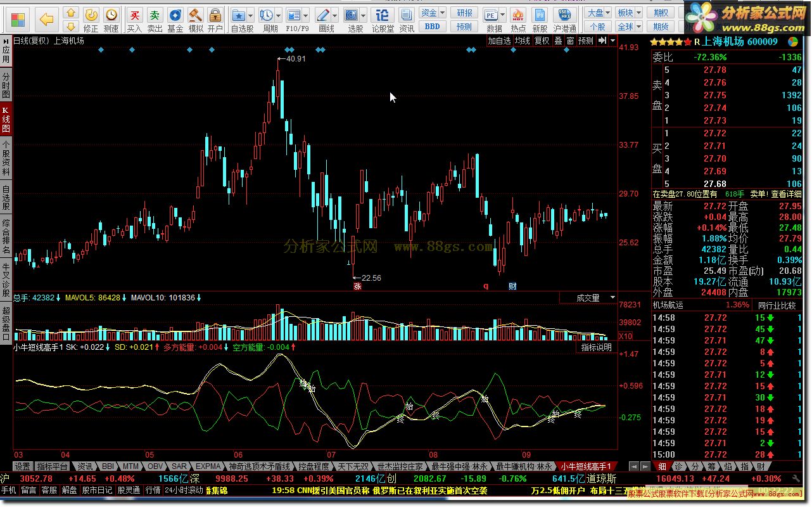812x507 pixels.
Task: Click the 研报 research report button
Action: point(465,13)
